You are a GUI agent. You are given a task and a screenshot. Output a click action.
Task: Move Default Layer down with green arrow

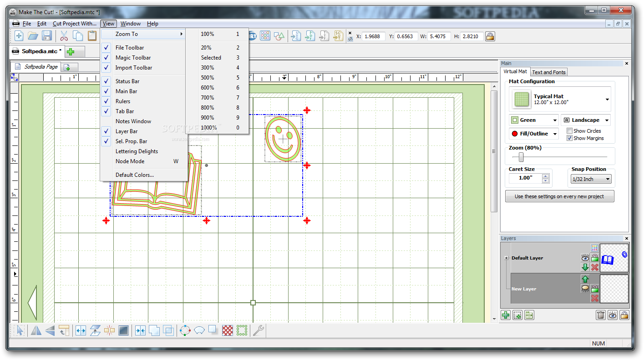click(x=585, y=267)
